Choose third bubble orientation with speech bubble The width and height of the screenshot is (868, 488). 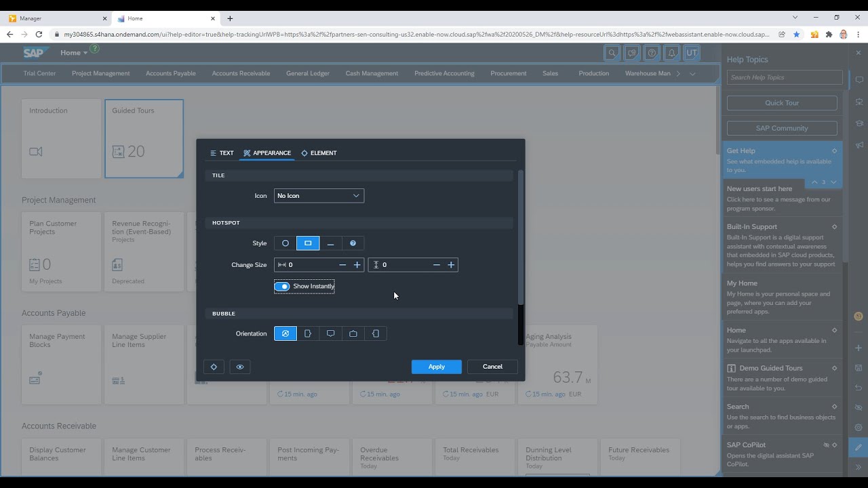point(330,333)
